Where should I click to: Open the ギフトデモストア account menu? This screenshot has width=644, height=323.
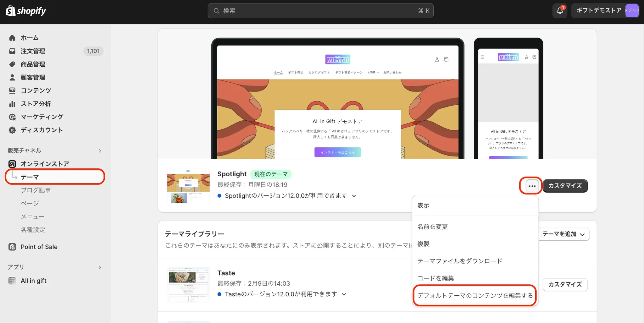pyautogui.click(x=605, y=11)
